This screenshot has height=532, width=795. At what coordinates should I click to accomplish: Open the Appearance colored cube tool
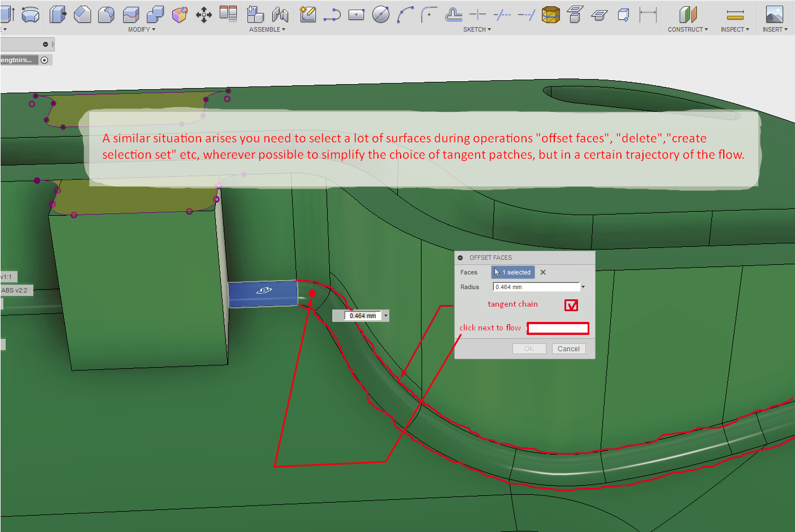180,14
